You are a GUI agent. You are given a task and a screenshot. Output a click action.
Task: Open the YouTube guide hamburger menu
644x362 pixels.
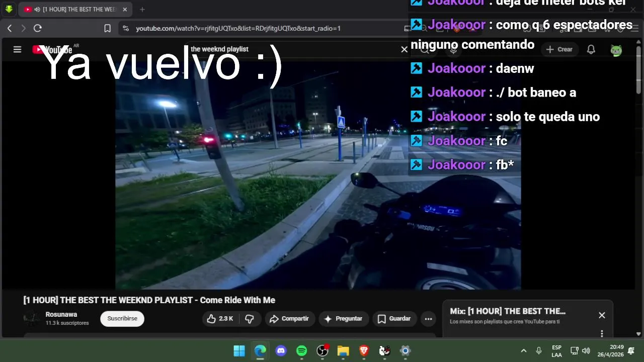tap(17, 49)
